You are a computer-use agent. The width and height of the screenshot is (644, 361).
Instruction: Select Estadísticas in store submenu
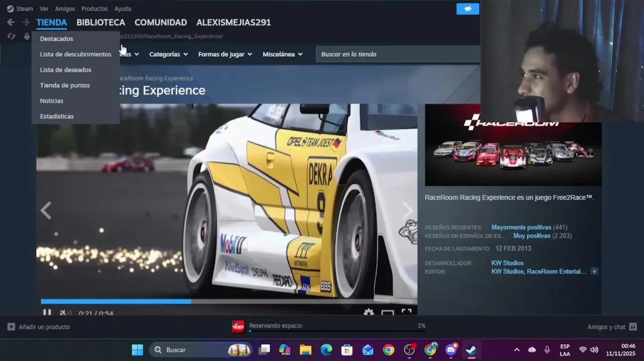click(x=76, y=116)
